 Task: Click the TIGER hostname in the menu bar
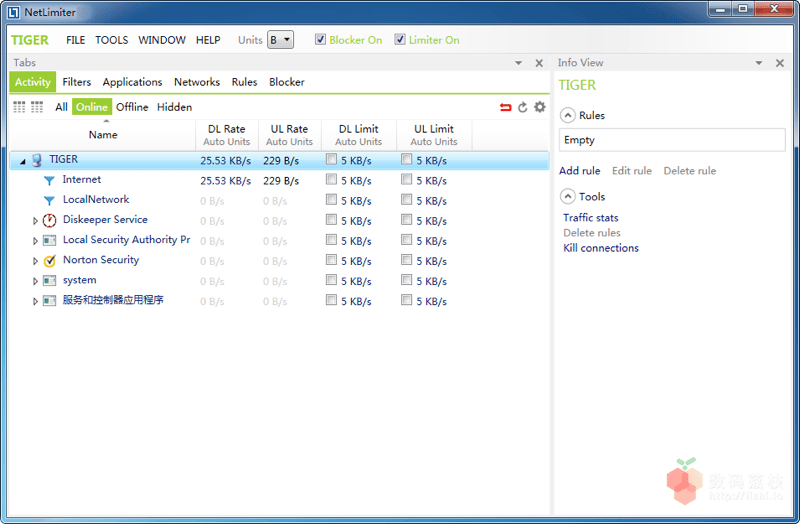point(30,40)
